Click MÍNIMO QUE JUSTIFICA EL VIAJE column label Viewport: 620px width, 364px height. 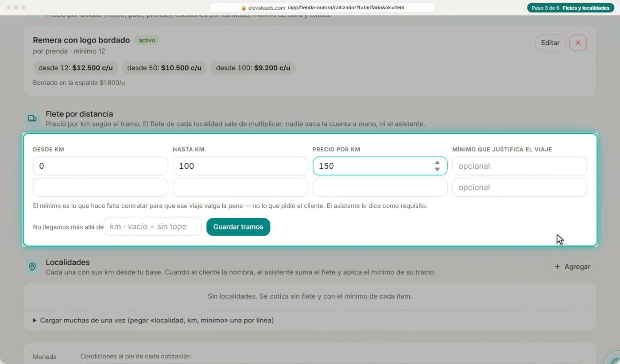(x=502, y=149)
